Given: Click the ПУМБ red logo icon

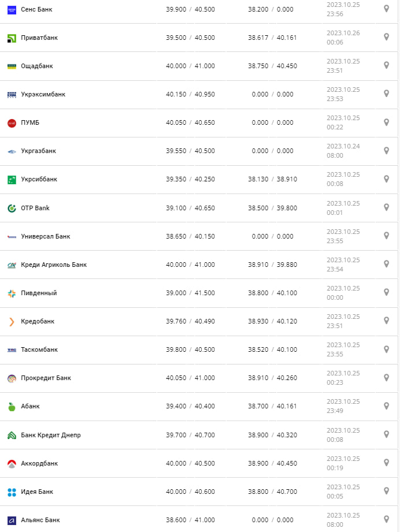Looking at the screenshot, I should 12,123.
